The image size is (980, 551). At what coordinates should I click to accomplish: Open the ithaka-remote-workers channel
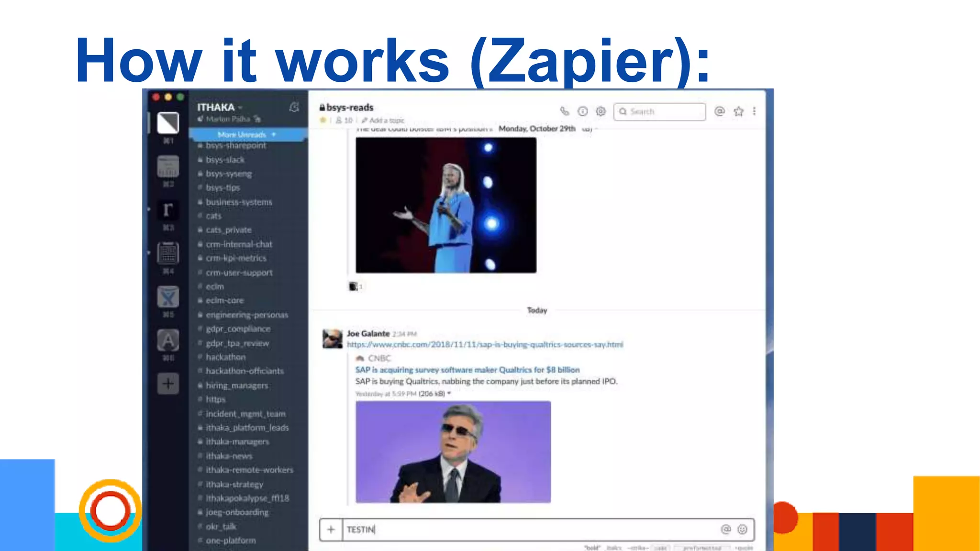(x=249, y=470)
